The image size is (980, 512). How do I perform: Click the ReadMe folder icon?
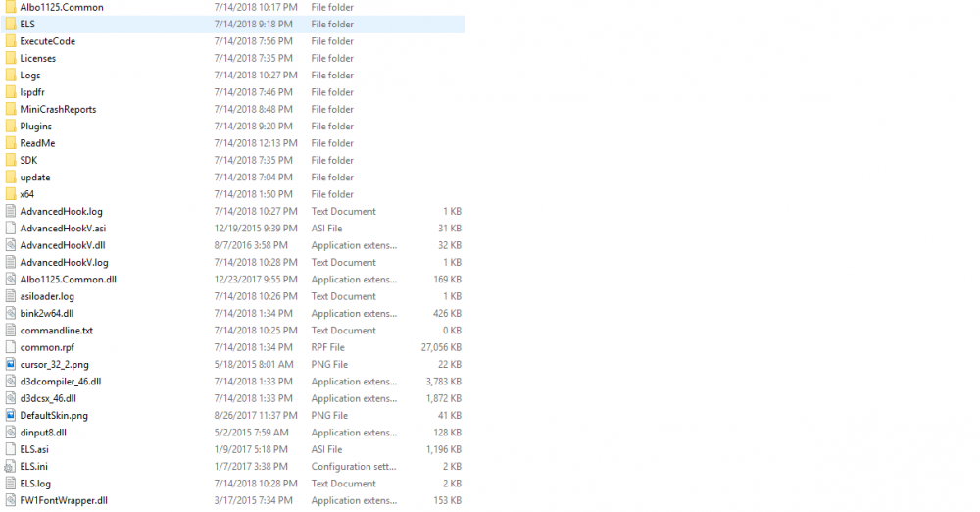10,142
